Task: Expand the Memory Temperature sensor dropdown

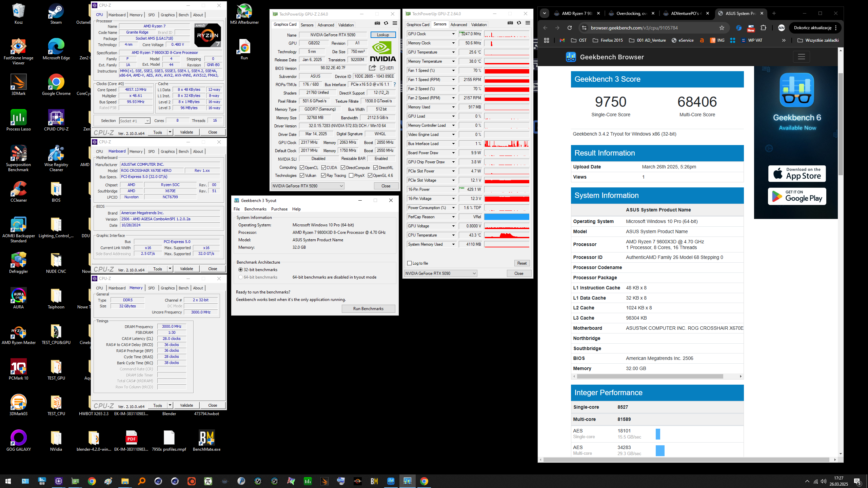Action: pyautogui.click(x=453, y=61)
